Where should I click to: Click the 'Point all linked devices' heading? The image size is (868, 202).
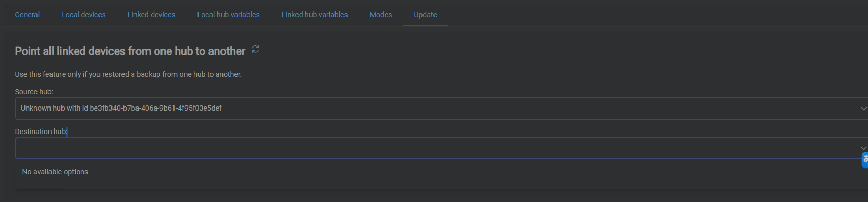[130, 51]
